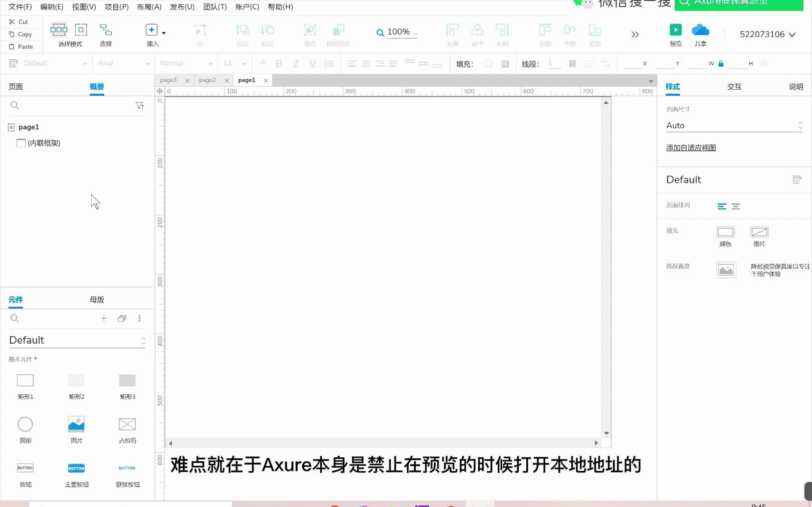
Task: Toggle the widget visibility eye icon
Action: click(x=763, y=64)
